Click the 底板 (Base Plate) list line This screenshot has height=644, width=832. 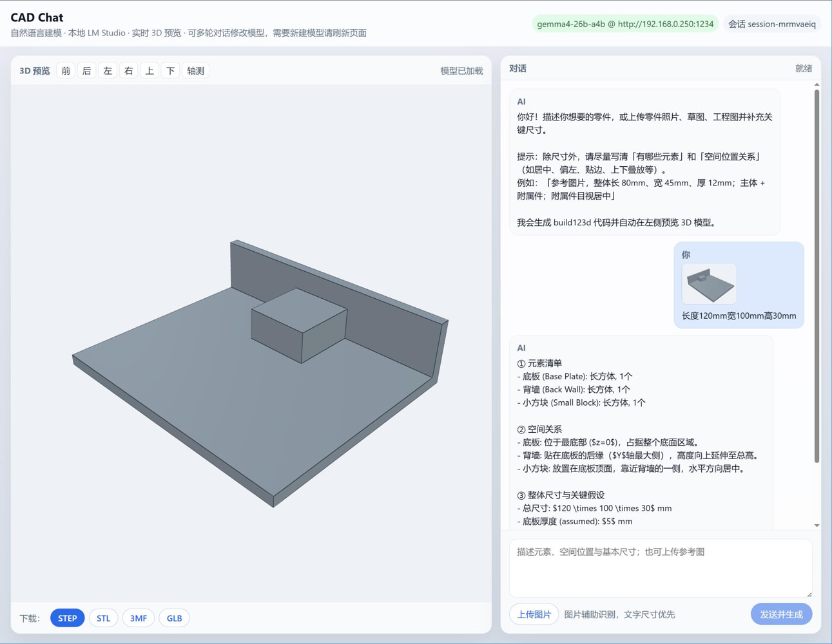click(575, 376)
